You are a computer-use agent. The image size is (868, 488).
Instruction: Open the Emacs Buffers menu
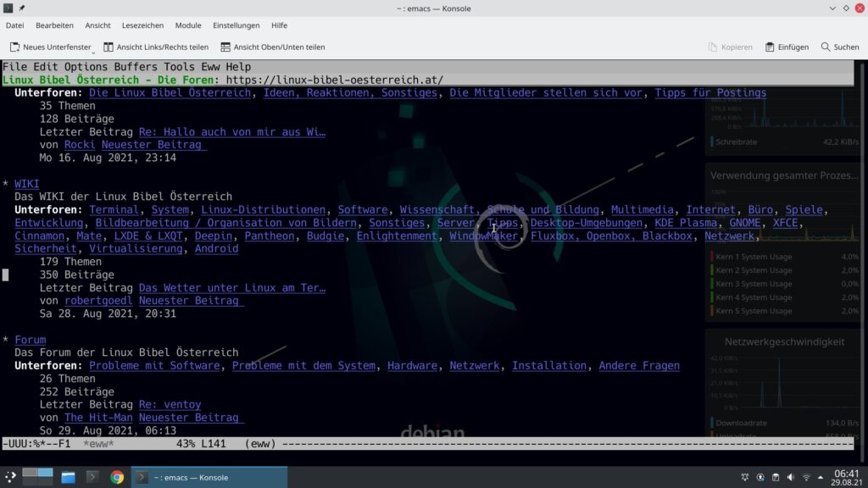(x=136, y=67)
